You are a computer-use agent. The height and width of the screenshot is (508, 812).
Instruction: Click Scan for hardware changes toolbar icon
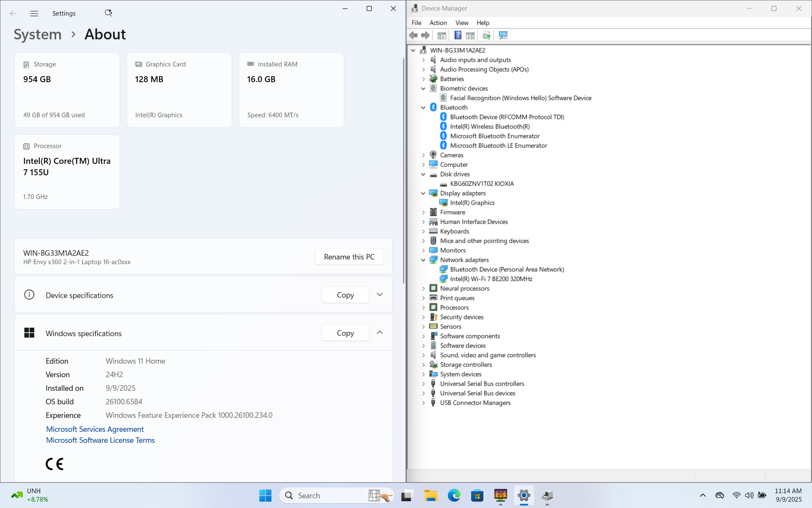[x=503, y=36]
